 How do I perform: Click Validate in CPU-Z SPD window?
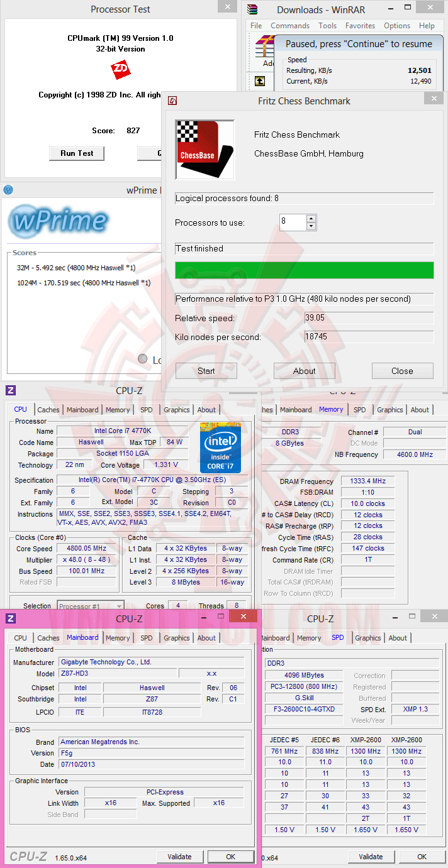point(371,857)
